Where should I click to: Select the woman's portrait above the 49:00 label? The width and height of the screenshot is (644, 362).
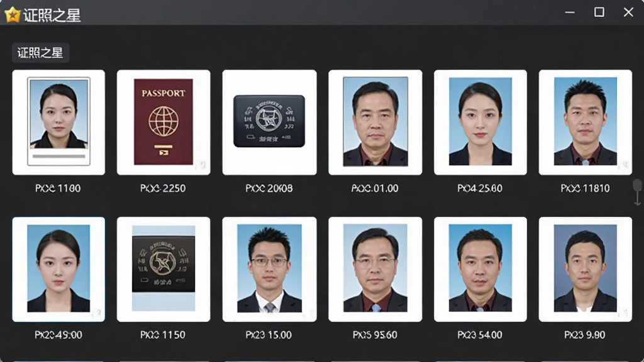point(58,269)
